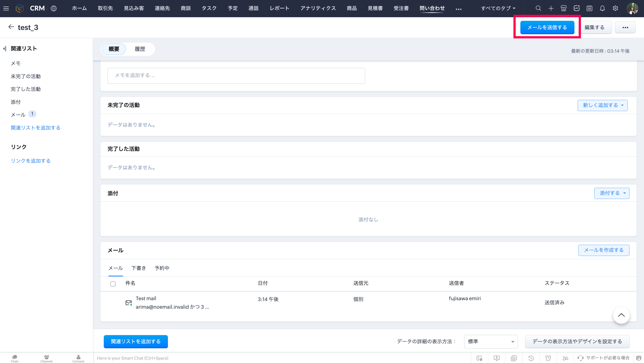This screenshot has width=644, height=363.
Task: Collapse the 関連リスト sidebar panel
Action: click(4, 49)
